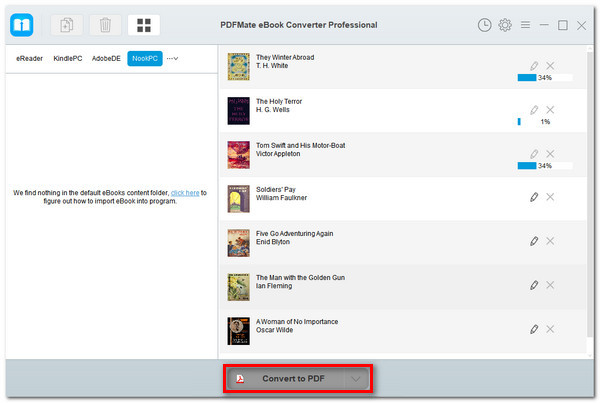The image size is (600, 403).
Task: Click author name 'Enid Blyton'
Action: pos(273,242)
